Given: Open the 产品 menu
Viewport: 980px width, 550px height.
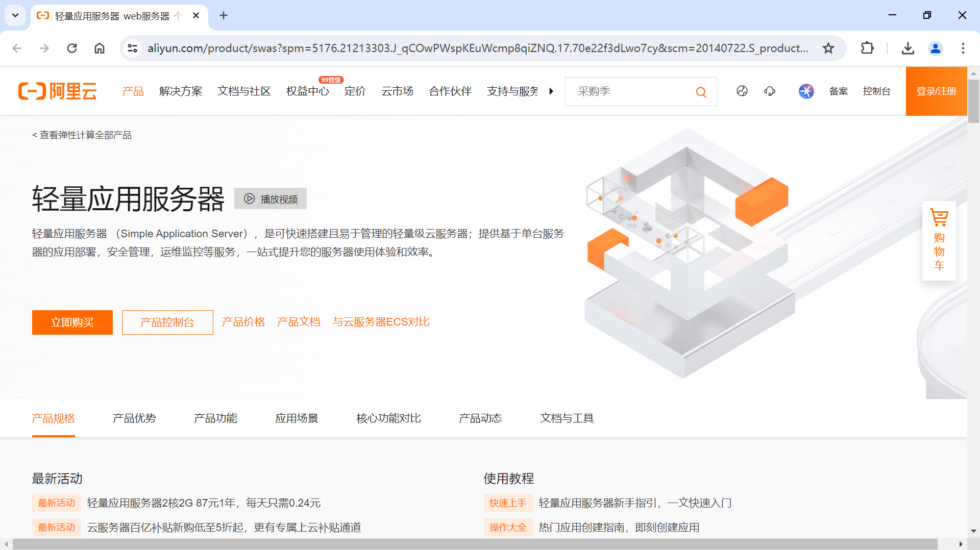Looking at the screenshot, I should [133, 91].
